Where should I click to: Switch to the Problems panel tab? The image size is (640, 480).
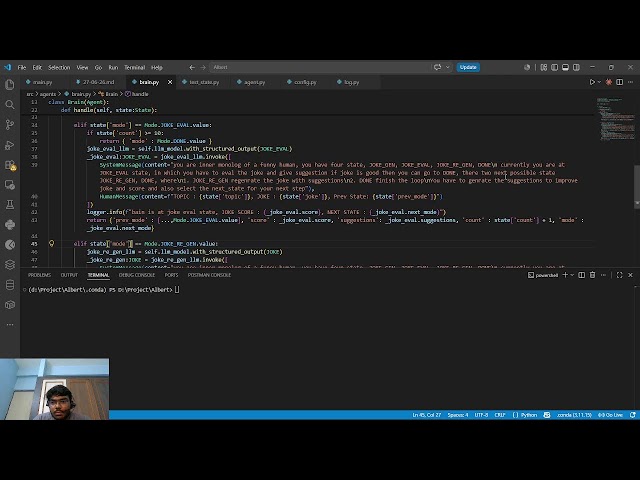pos(40,275)
